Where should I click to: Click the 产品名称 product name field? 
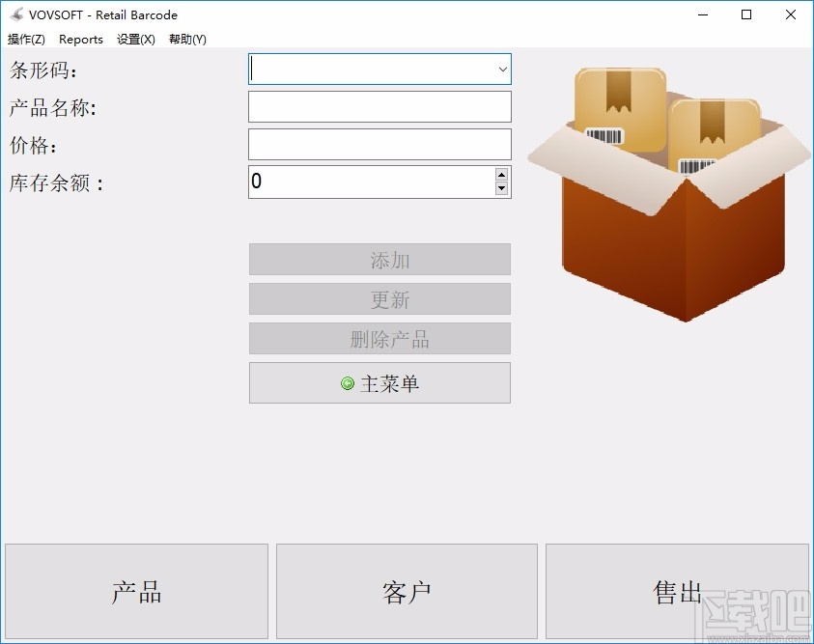[x=379, y=106]
